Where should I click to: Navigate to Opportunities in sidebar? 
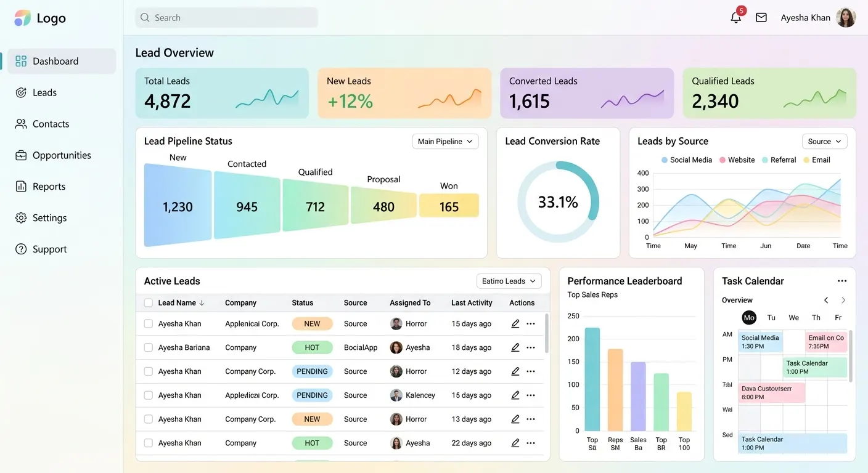(x=61, y=155)
